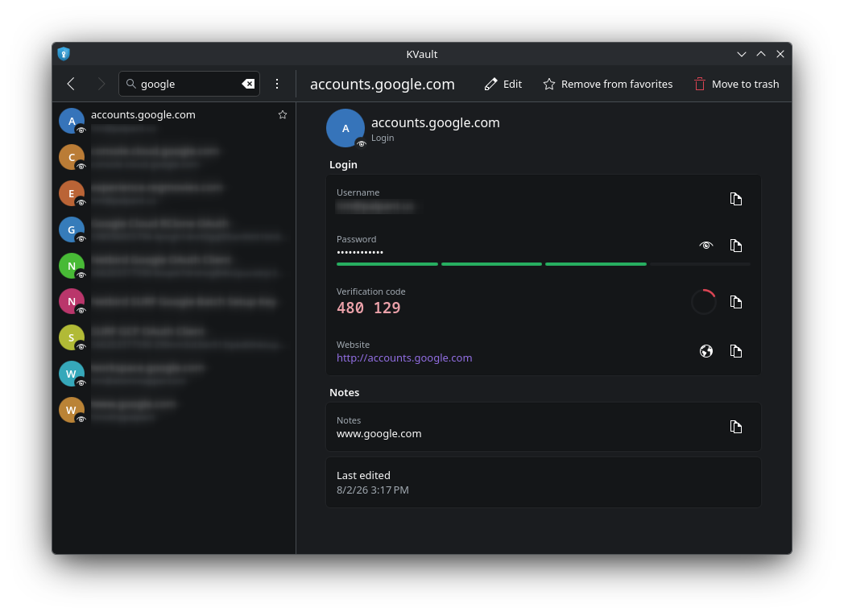The height and width of the screenshot is (616, 844).
Task: Copy the verification code
Action: (736, 302)
